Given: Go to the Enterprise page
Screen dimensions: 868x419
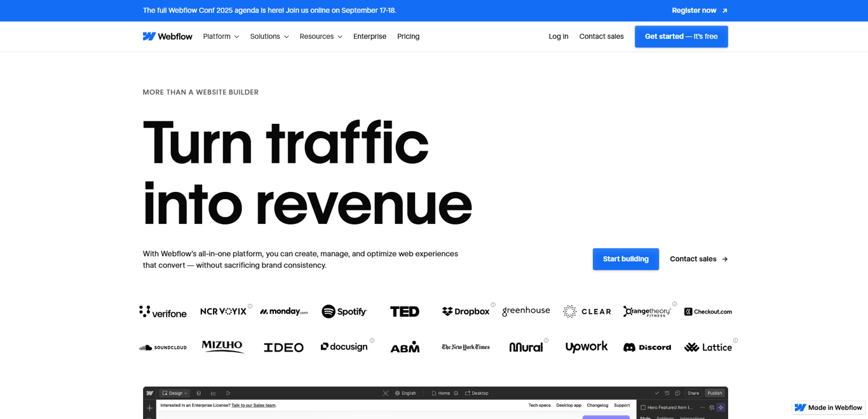Looking at the screenshot, I should tap(370, 36).
